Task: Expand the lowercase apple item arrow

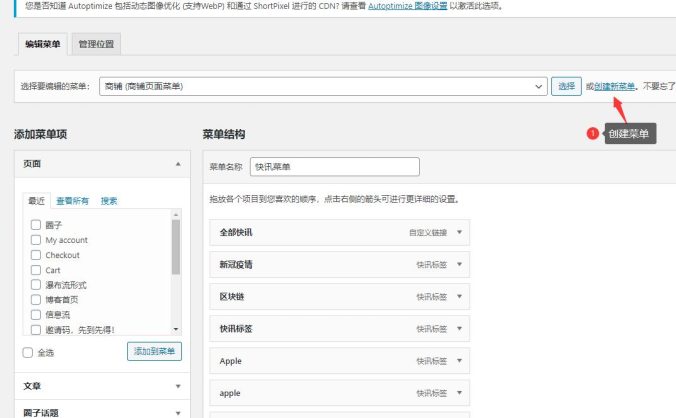Action: tap(459, 393)
